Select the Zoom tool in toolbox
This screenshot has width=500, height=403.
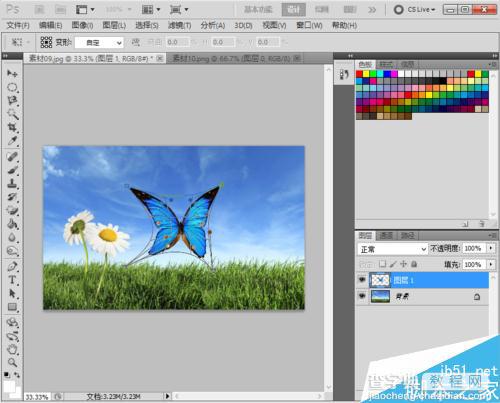pyautogui.click(x=12, y=362)
